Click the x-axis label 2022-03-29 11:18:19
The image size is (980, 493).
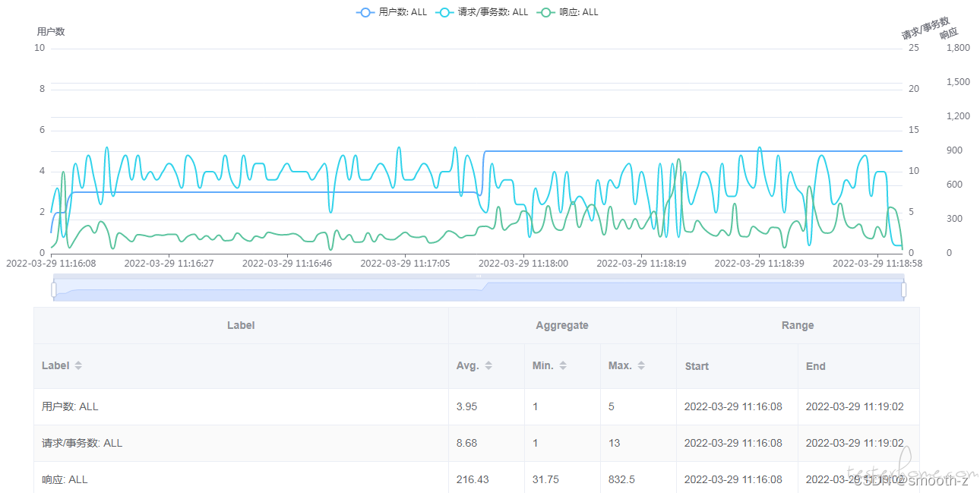coord(641,264)
